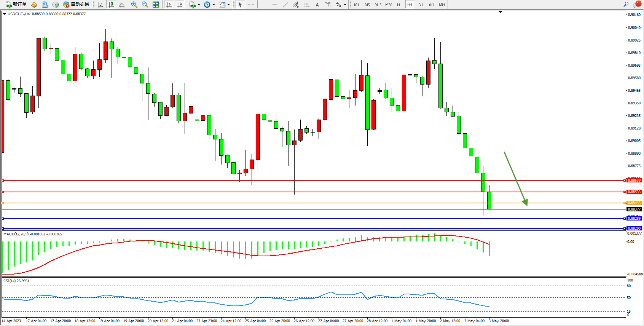Toggle candlestick chart display mode
The height and width of the screenshot is (326, 644).
[111, 5]
